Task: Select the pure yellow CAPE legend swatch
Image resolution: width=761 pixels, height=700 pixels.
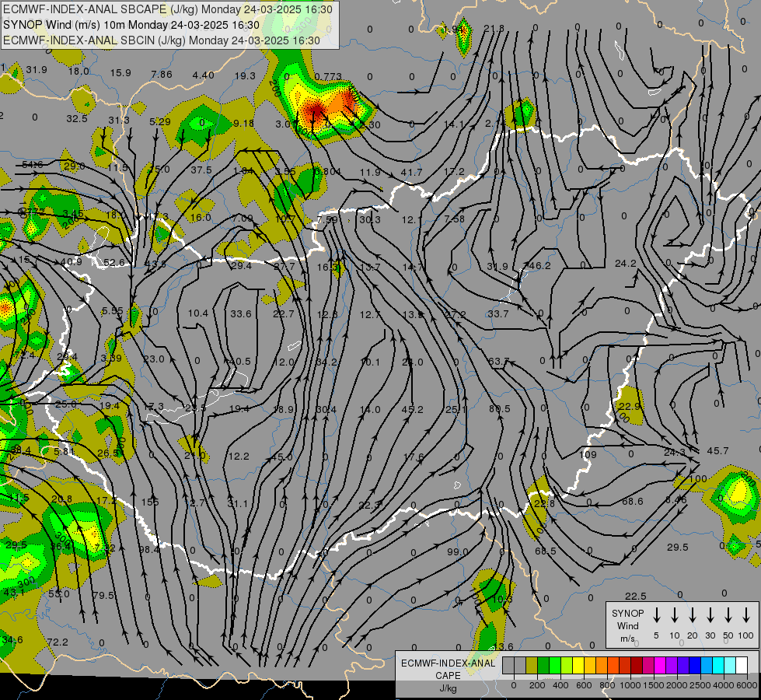Action: pyautogui.click(x=578, y=665)
